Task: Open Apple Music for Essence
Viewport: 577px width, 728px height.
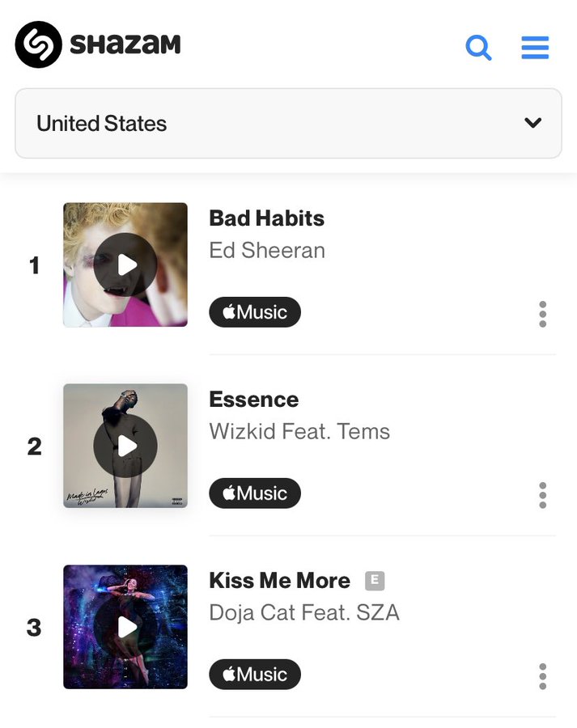Action: point(255,493)
